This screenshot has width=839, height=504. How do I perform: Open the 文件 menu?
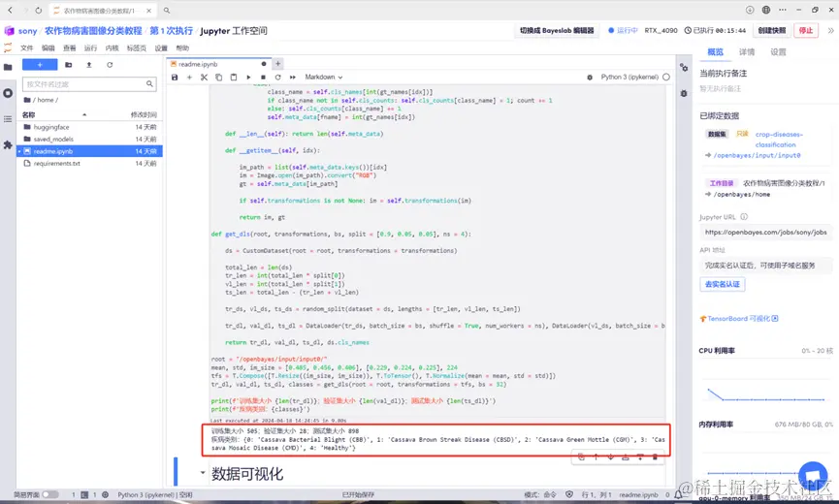27,48
